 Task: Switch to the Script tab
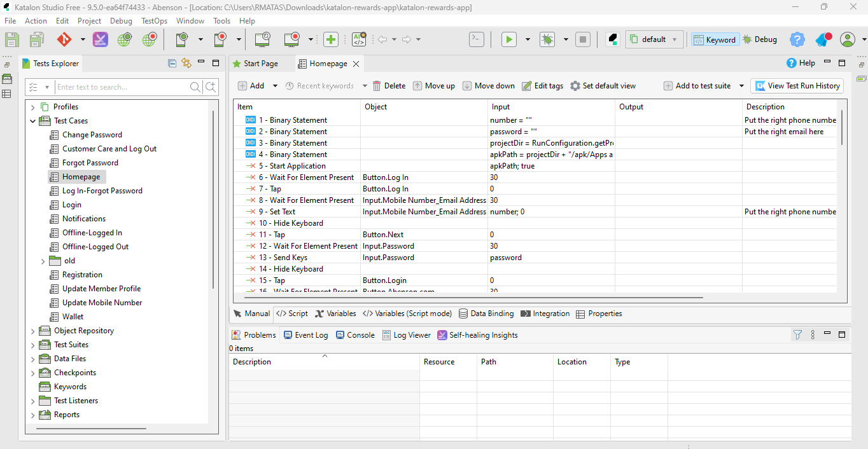click(x=292, y=314)
